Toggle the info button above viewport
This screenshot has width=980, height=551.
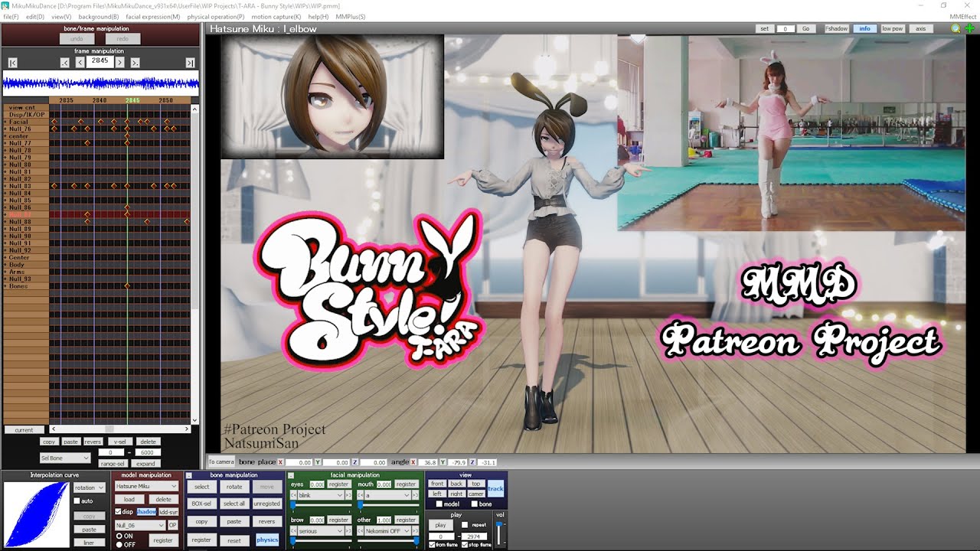click(x=864, y=28)
